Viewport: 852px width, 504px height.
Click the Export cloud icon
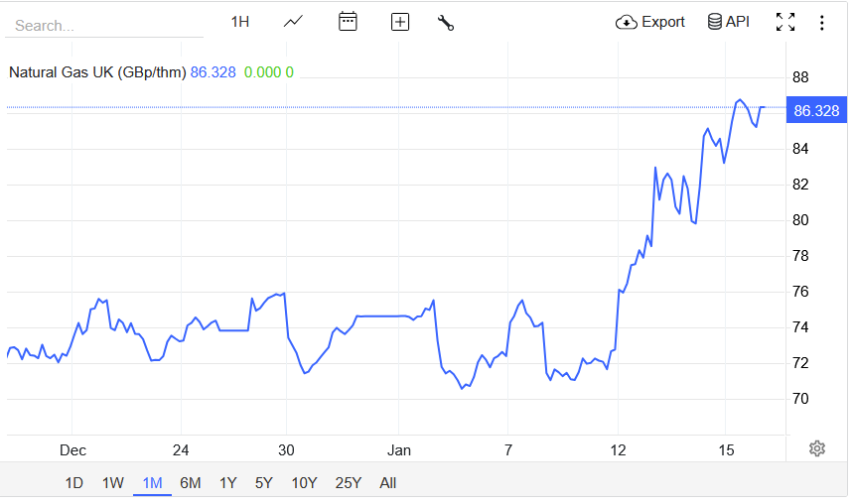pyautogui.click(x=626, y=22)
